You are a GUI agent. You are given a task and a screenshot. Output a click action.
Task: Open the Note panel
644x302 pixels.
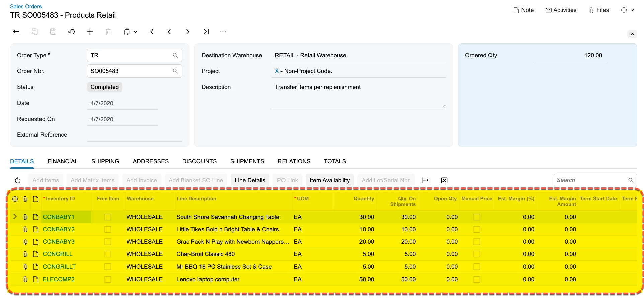point(524,10)
